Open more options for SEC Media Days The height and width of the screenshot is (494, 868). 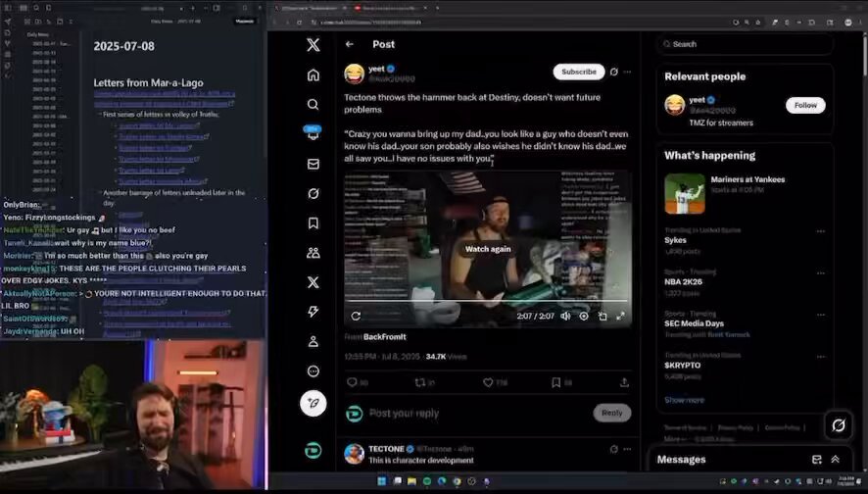pyautogui.click(x=820, y=315)
